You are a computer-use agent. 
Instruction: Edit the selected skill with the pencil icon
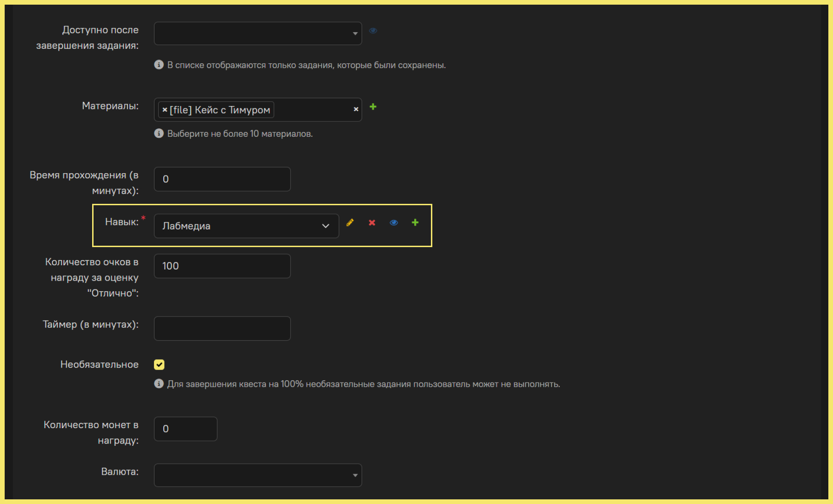pos(350,222)
